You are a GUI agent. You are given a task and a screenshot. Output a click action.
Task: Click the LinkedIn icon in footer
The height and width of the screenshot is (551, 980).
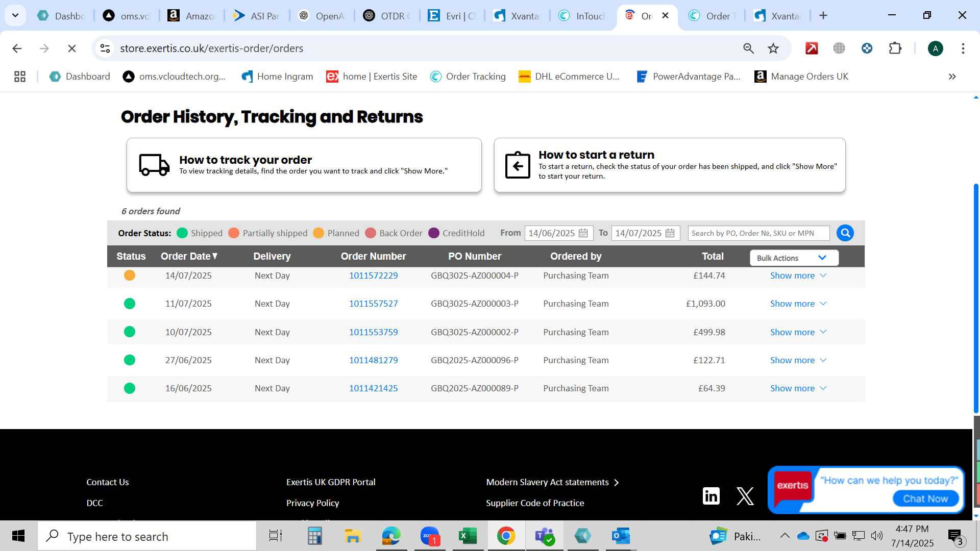coord(711,495)
